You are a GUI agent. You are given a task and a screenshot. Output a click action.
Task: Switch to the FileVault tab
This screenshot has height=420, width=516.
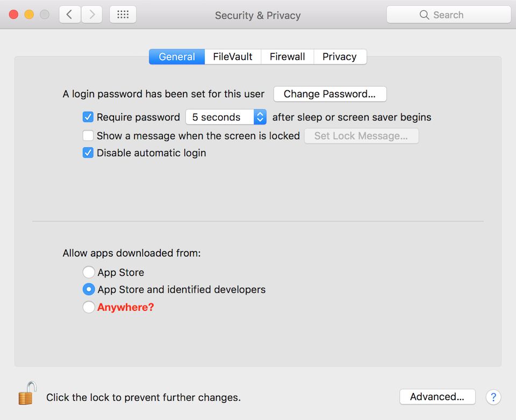coord(232,56)
